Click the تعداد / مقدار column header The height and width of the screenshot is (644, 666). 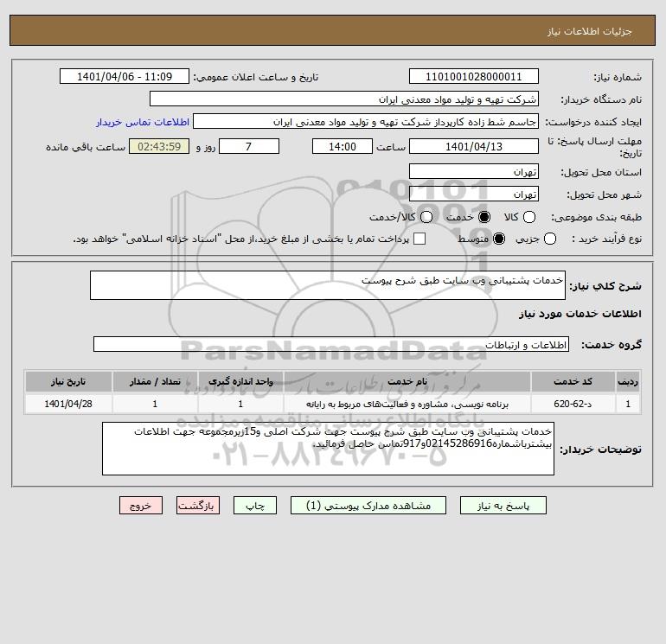[155, 381]
